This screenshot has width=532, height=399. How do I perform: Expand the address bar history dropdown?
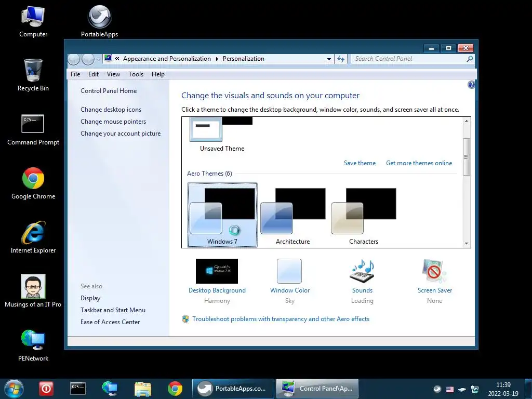click(x=329, y=59)
